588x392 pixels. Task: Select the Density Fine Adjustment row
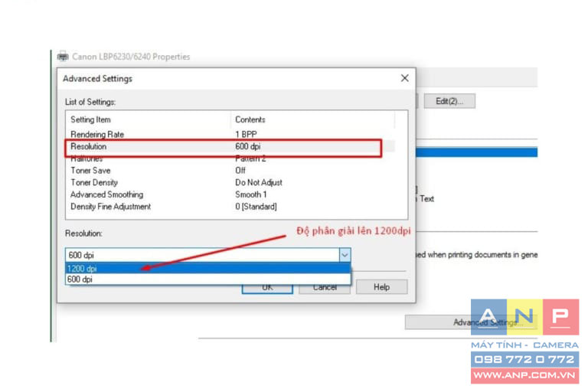230,206
